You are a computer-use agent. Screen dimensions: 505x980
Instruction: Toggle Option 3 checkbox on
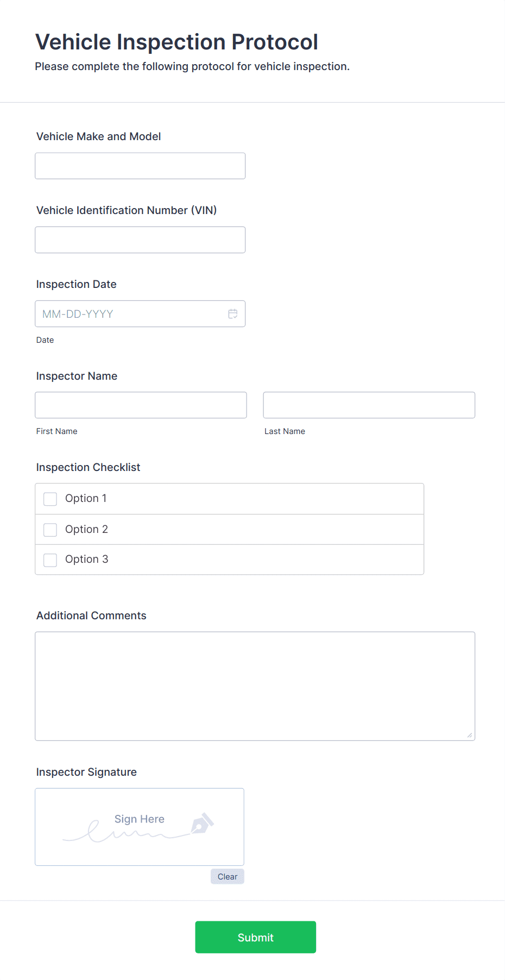50,560
